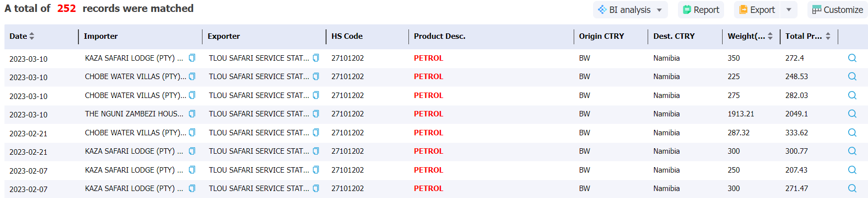The width and height of the screenshot is (868, 198).
Task: Select the Importer column header
Action: pos(101,36)
